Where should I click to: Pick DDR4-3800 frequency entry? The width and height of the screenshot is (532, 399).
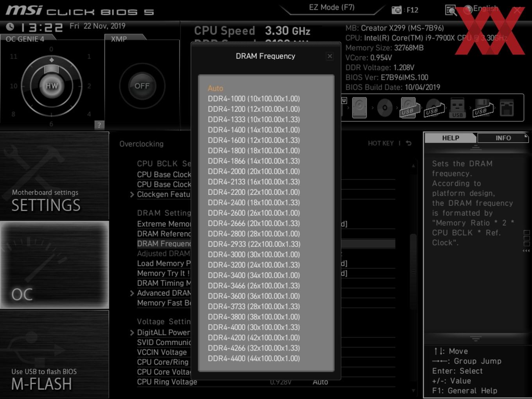[x=254, y=317]
